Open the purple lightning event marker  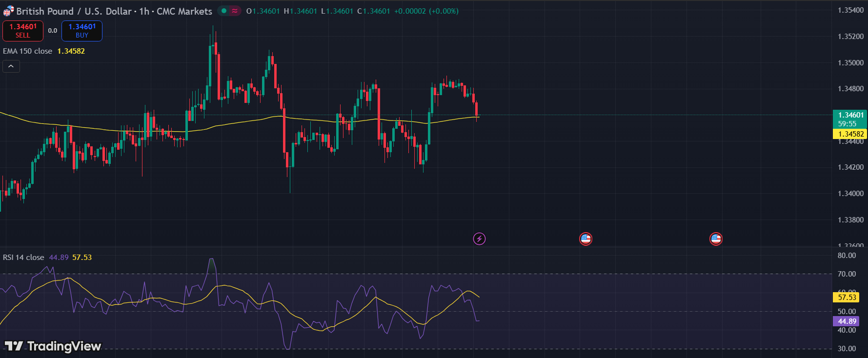pyautogui.click(x=479, y=239)
